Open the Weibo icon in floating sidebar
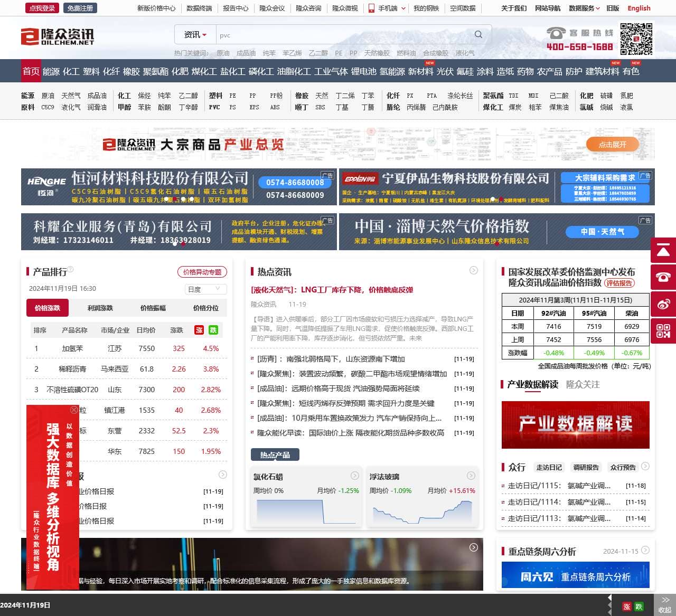676x616 pixels. 663,304
